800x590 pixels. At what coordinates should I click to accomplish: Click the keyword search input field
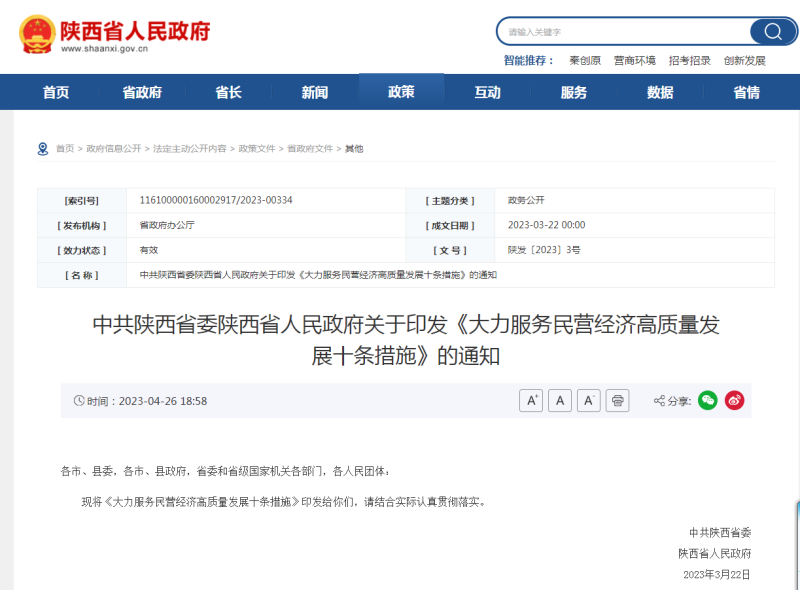[x=620, y=31]
